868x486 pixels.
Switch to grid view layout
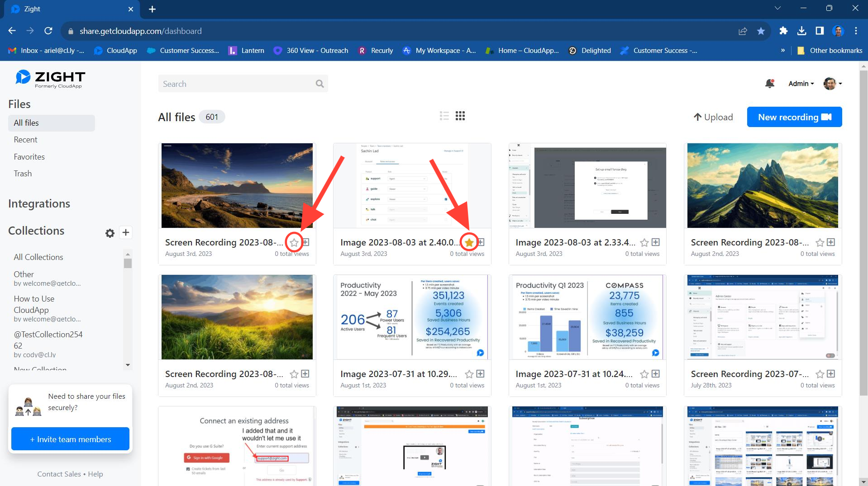[x=460, y=116]
